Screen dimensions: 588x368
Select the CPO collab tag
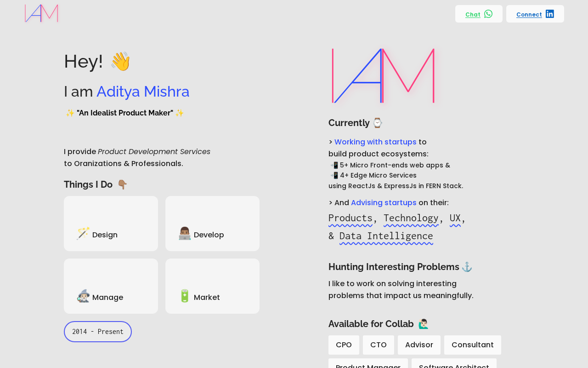344,345
